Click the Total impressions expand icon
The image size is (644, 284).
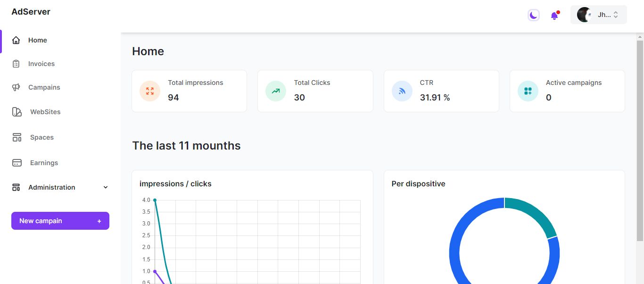pos(150,91)
